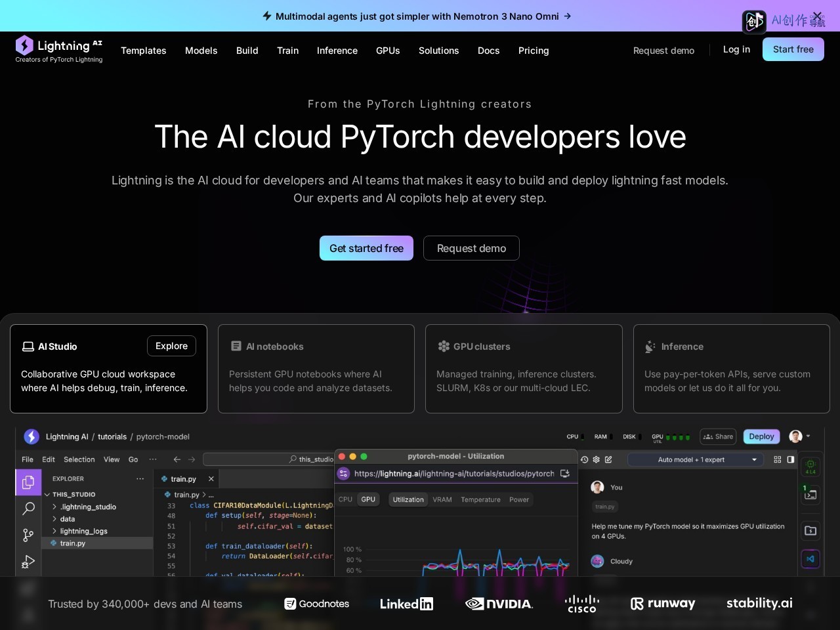Open the menu bar overflow ellipsis after Go

pos(153,459)
